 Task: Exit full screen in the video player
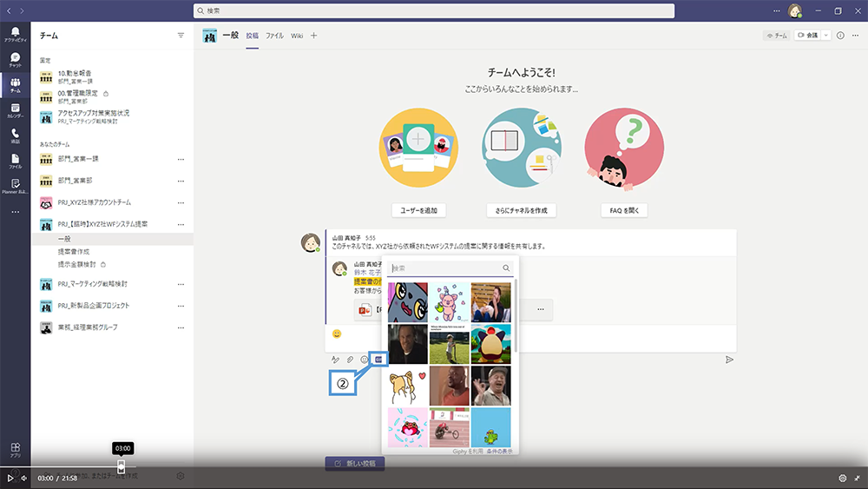[858, 478]
